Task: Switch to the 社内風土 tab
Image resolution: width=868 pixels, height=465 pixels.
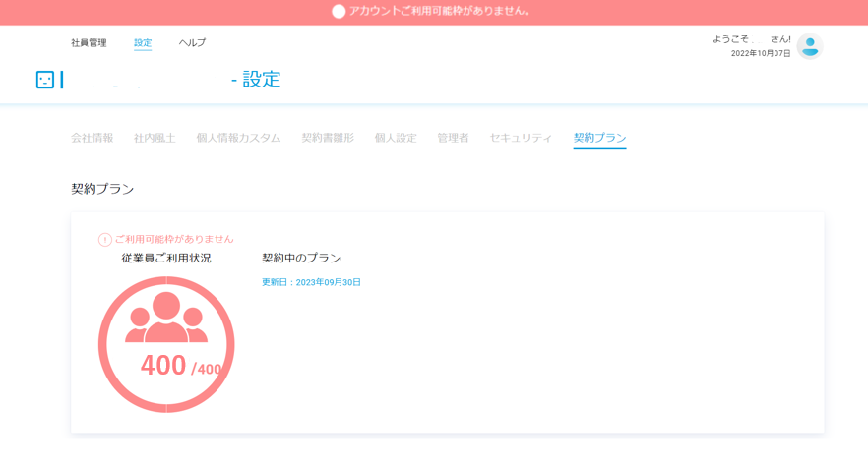Action: point(155,138)
